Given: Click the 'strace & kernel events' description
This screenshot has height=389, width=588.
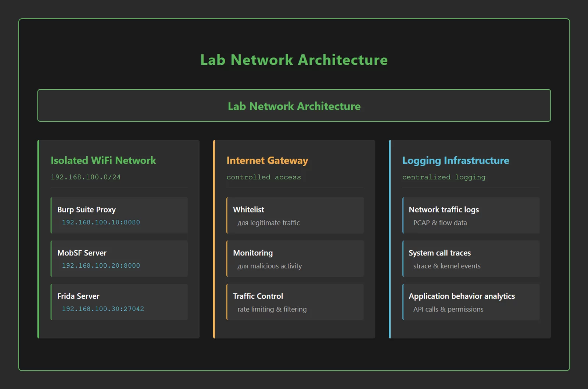Looking at the screenshot, I should click(x=447, y=266).
